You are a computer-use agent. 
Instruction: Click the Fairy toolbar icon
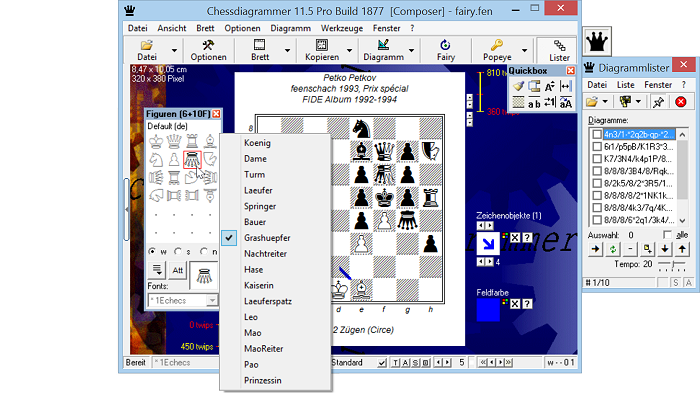tap(445, 50)
